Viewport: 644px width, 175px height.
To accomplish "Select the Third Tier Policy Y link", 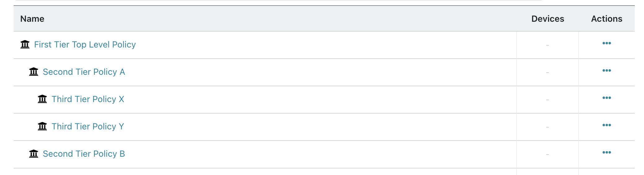I will (x=88, y=127).
